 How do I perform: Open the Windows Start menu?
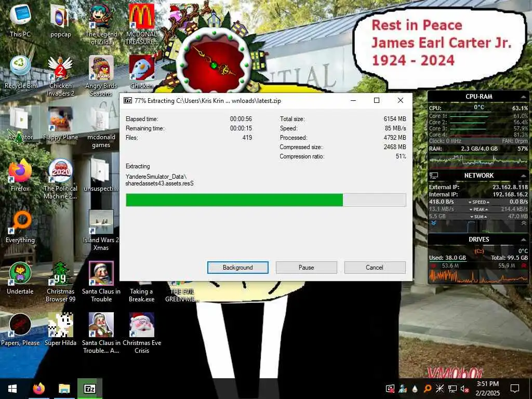(x=12, y=389)
